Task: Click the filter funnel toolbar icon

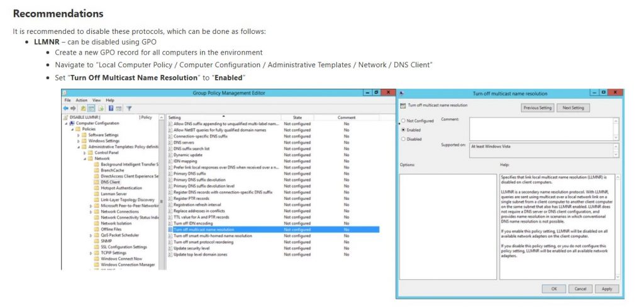Action: [x=128, y=108]
